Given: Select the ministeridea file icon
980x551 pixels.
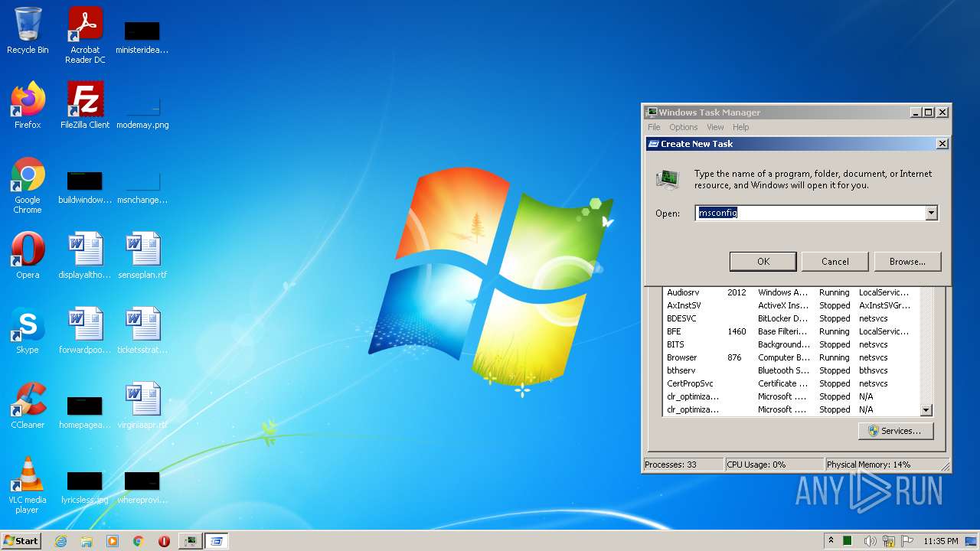Looking at the screenshot, I should click(142, 37).
